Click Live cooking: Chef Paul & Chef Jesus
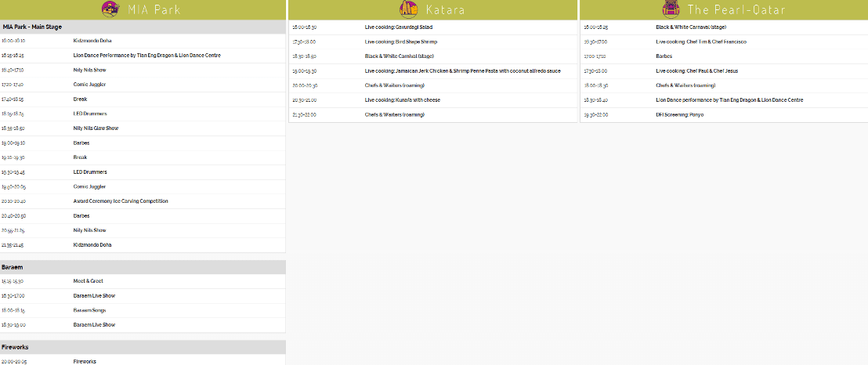The image size is (868, 365). point(696,70)
